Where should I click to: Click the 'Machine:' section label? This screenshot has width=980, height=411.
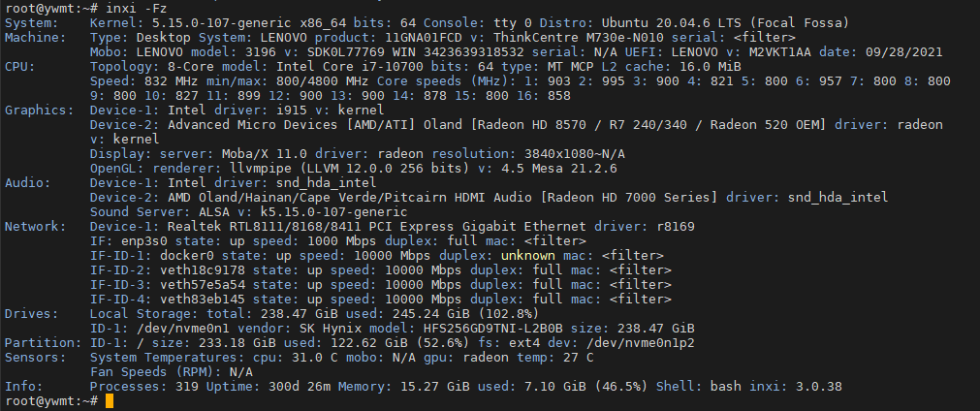click(36, 38)
